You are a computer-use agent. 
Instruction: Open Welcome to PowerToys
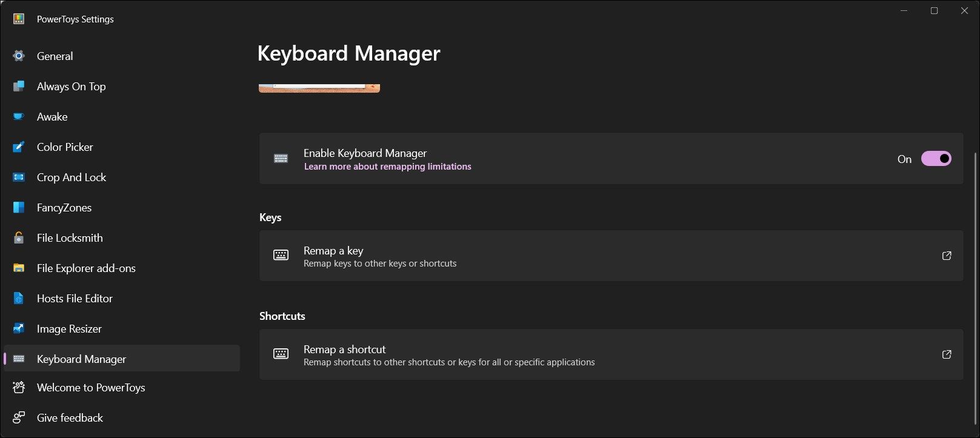[121, 387]
